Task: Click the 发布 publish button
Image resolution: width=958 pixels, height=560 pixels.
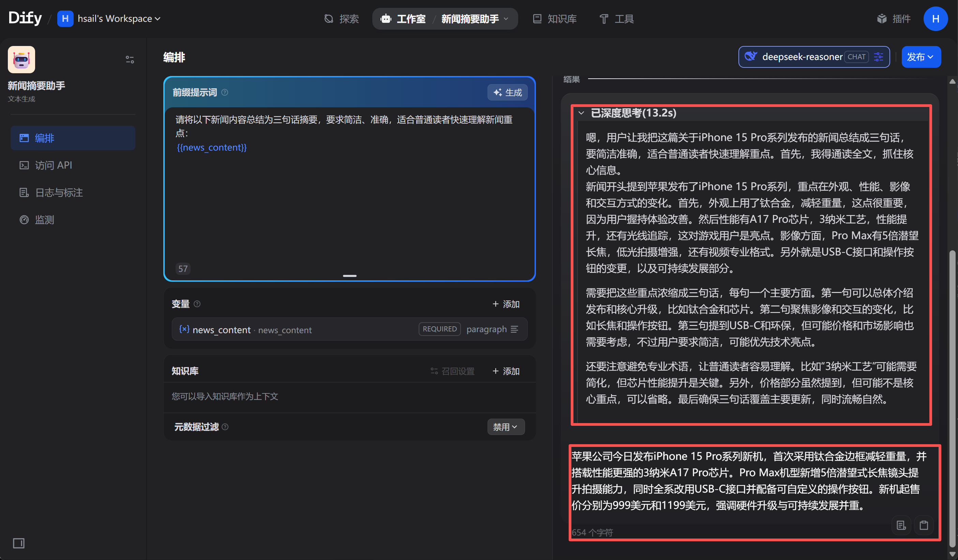Action: click(921, 57)
